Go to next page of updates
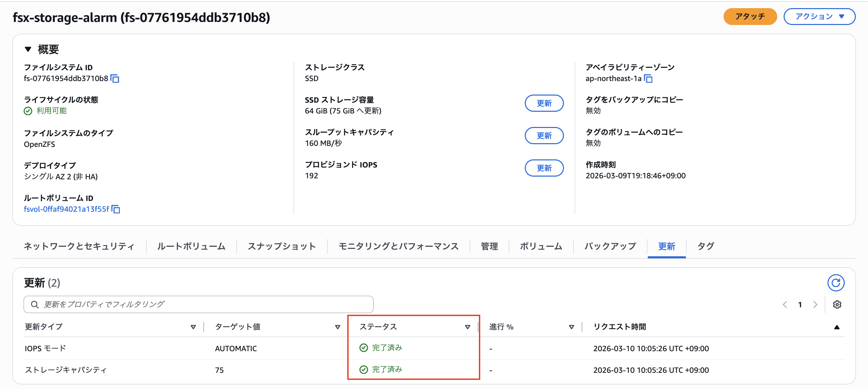The image size is (868, 389). coord(815,305)
